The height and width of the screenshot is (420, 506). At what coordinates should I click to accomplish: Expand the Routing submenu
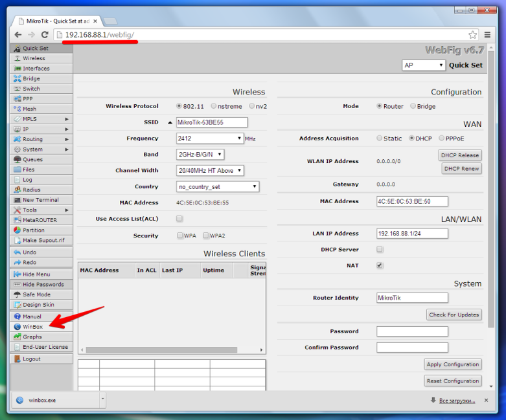coord(67,140)
